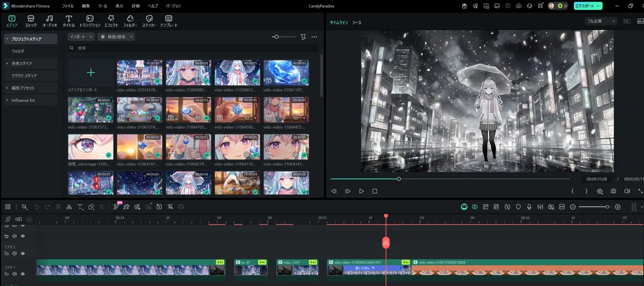644x286 pixels.
Task: Mute the ビデオ 1 track speaker
Action: pyautogui.click(x=15, y=273)
